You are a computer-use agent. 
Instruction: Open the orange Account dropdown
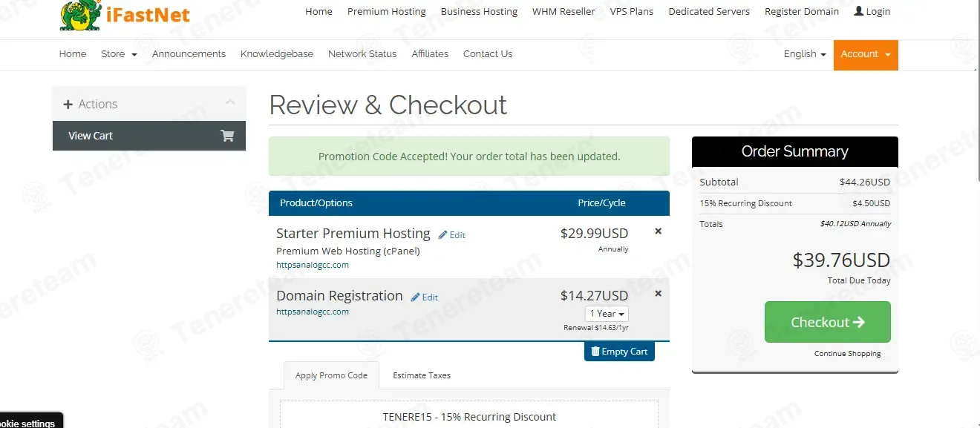coord(866,55)
